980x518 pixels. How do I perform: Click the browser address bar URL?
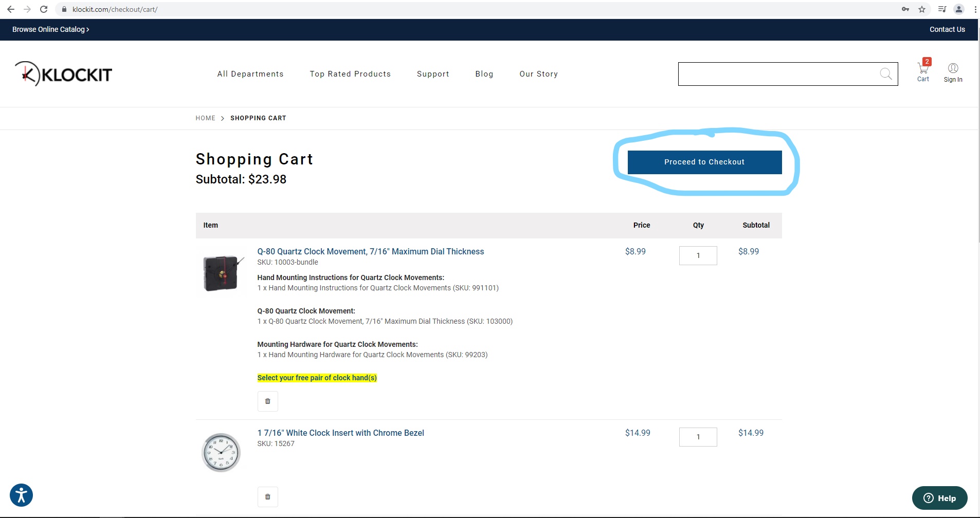[115, 9]
